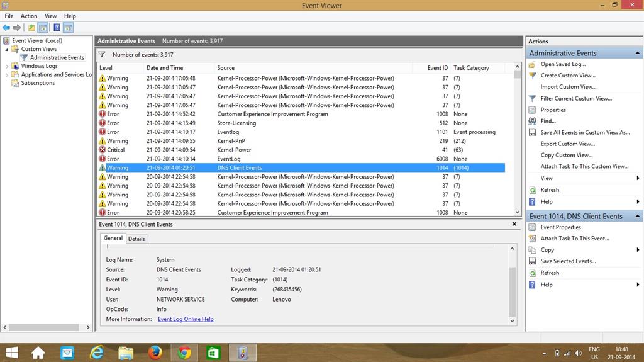Image resolution: width=644 pixels, height=362 pixels.
Task: Select the General tab
Action: tap(113, 238)
